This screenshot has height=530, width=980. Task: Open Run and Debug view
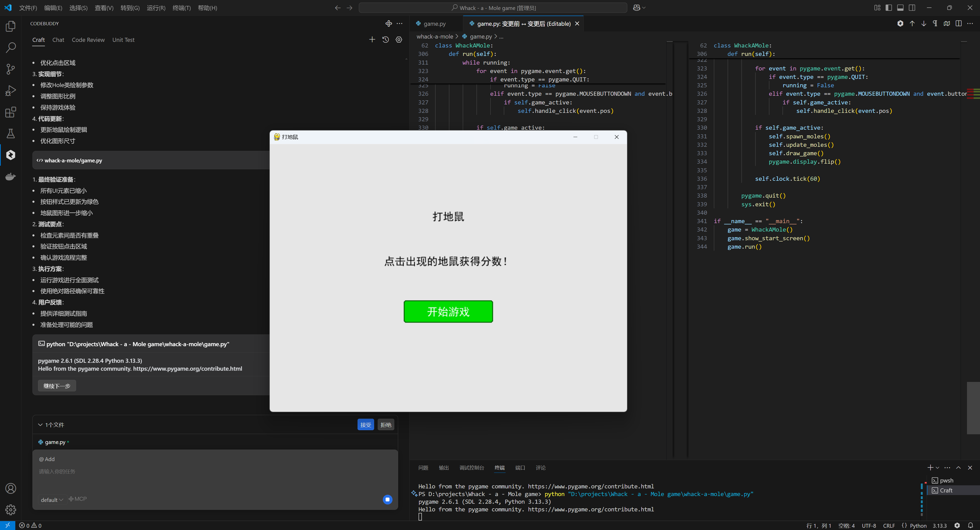11,91
